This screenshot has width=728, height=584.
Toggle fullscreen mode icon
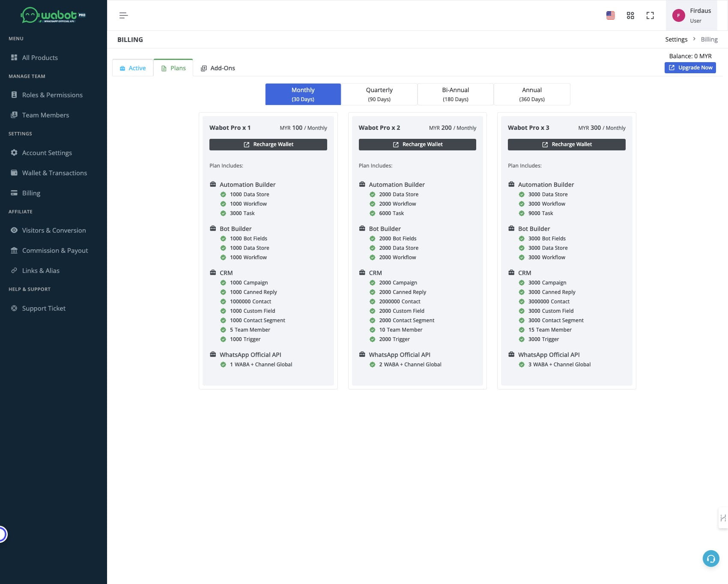650,15
